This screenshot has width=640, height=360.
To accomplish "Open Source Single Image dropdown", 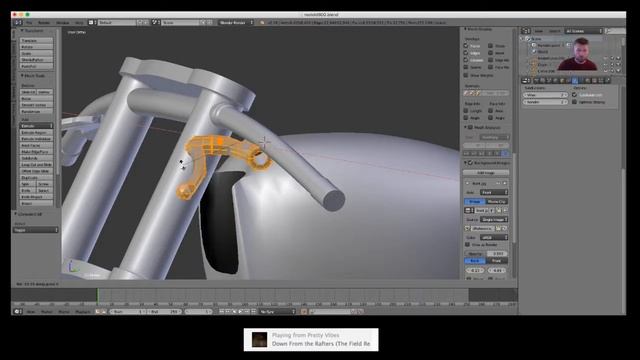I will [493, 220].
